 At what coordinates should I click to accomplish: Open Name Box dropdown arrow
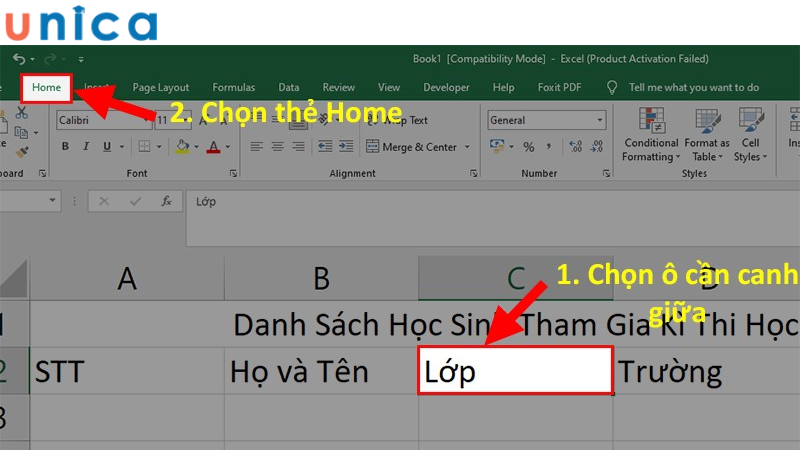click(x=52, y=201)
